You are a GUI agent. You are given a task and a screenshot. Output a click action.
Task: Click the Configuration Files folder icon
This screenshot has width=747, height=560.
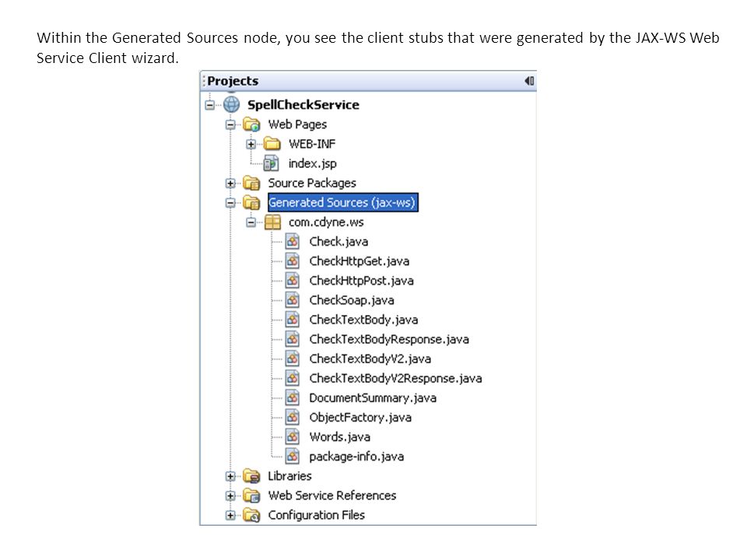pyautogui.click(x=251, y=515)
